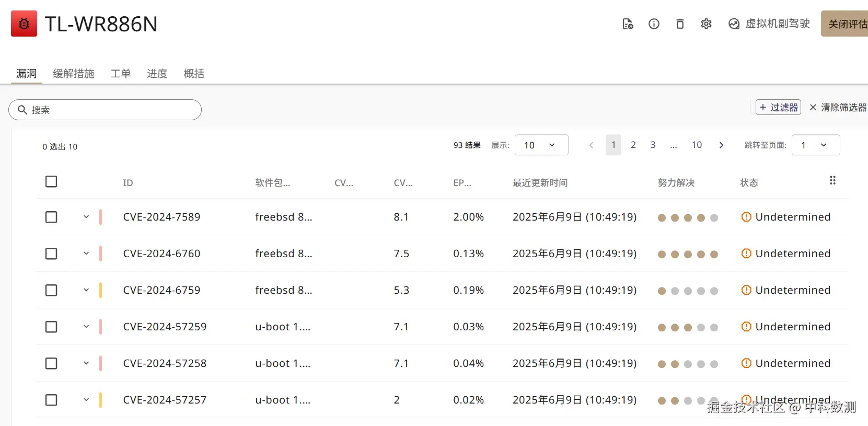Click effort dots for CVE-2024-57258
868x426 pixels.
688,364
